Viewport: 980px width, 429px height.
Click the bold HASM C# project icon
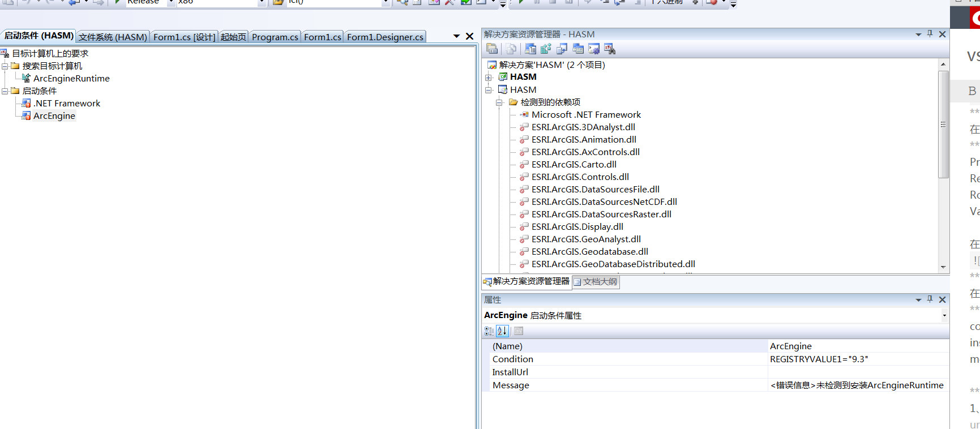point(503,77)
